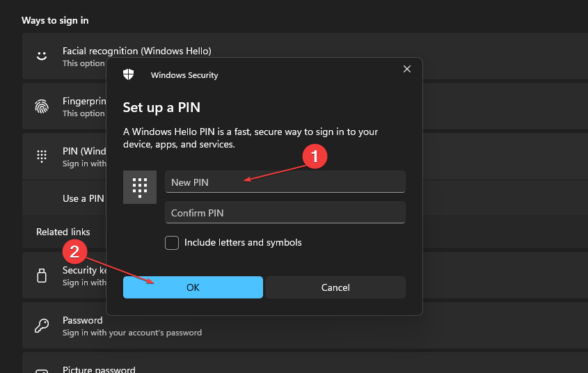This screenshot has width=588, height=373.
Task: Focus the Confirm PIN field
Action: (285, 213)
